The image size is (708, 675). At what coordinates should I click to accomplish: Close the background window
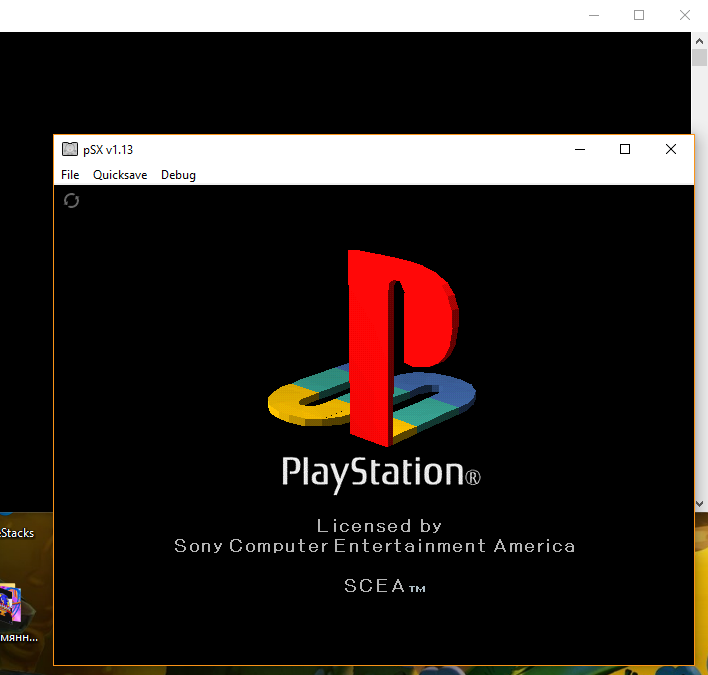(x=685, y=15)
